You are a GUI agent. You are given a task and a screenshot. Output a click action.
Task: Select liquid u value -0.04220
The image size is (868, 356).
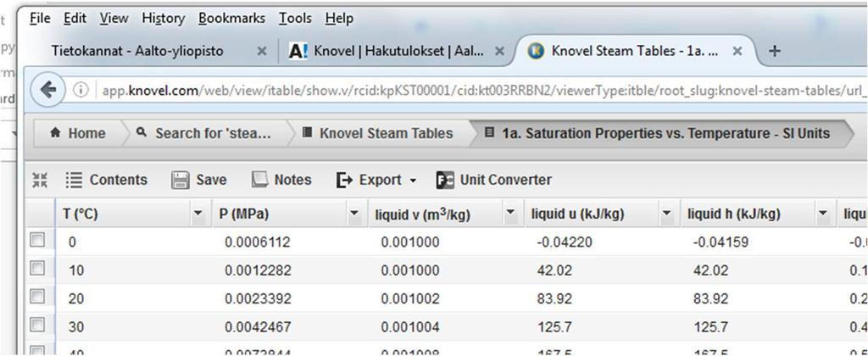click(564, 242)
